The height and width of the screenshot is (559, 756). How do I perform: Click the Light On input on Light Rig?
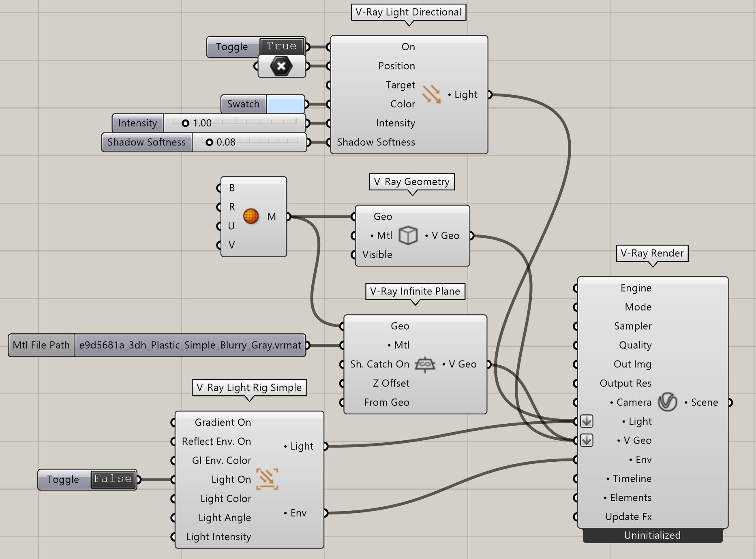pos(231,480)
